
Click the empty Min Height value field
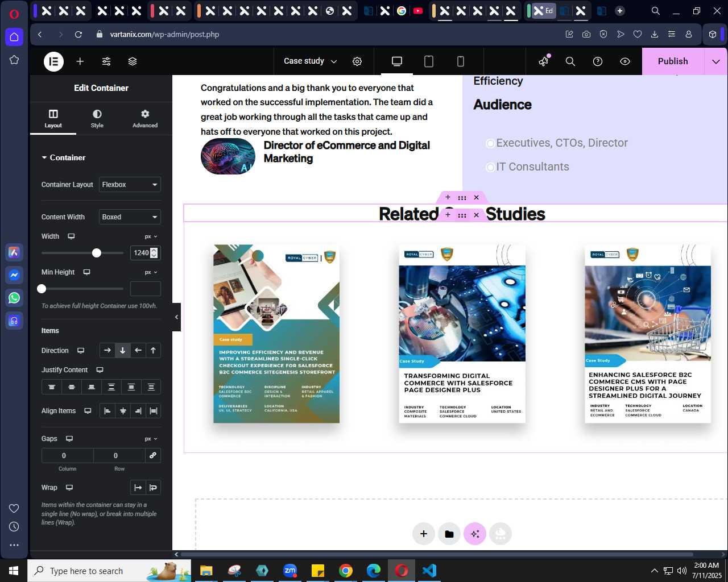(146, 289)
